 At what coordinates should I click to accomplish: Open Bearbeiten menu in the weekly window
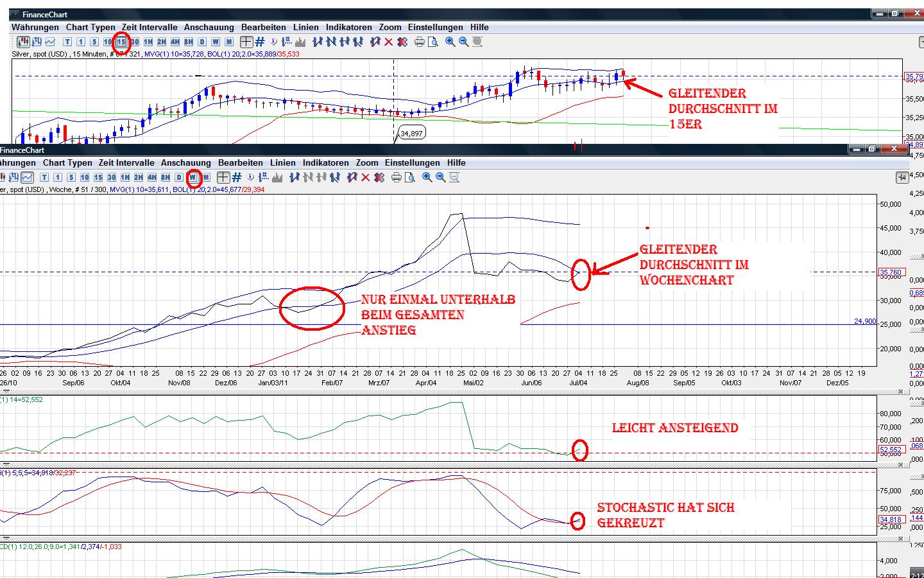coord(241,162)
